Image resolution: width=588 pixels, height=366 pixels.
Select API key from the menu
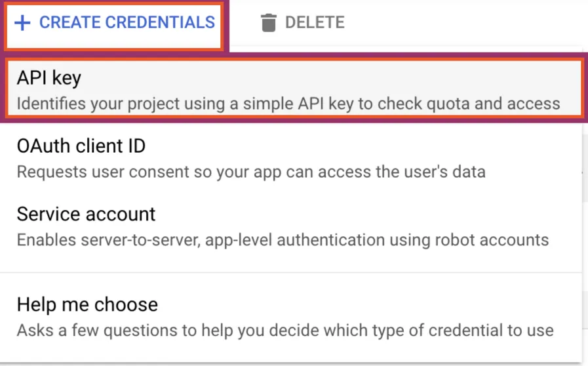[294, 89]
